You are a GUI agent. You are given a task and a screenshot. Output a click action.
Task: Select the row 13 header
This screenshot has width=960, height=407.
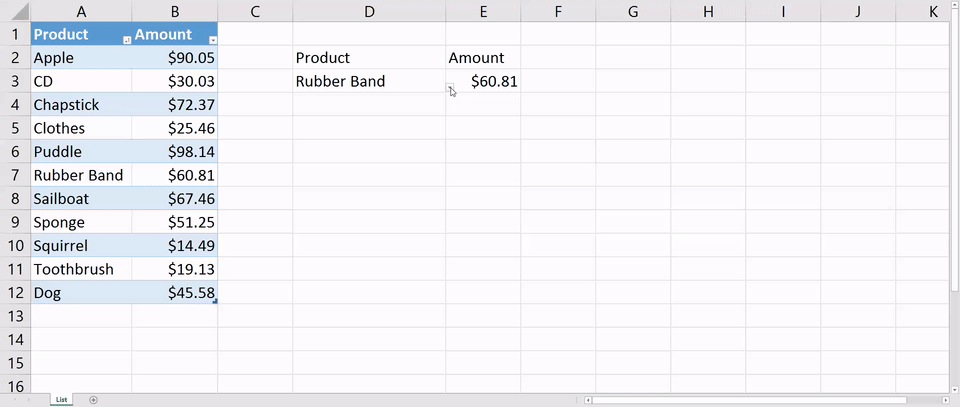[15, 316]
